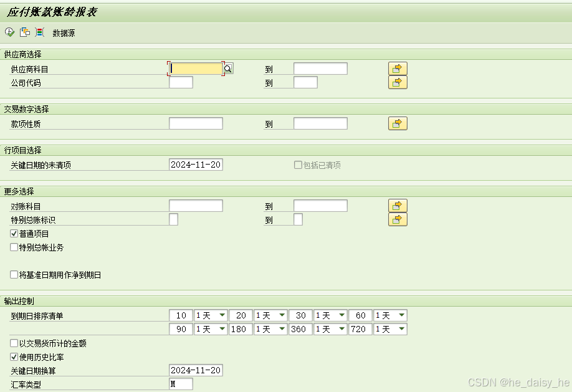The image size is (572, 392).
Task: Click the 特别总账标识 from input field
Action: (174, 219)
